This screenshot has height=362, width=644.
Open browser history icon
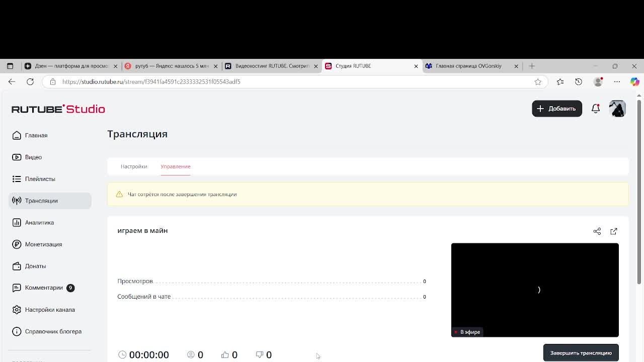coord(579,81)
